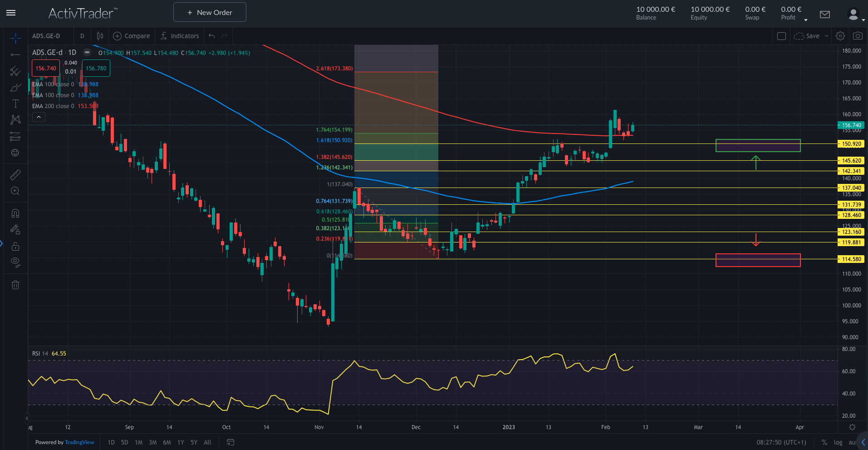Open the Indicators menu
This screenshot has width=868, height=450.
tap(180, 36)
